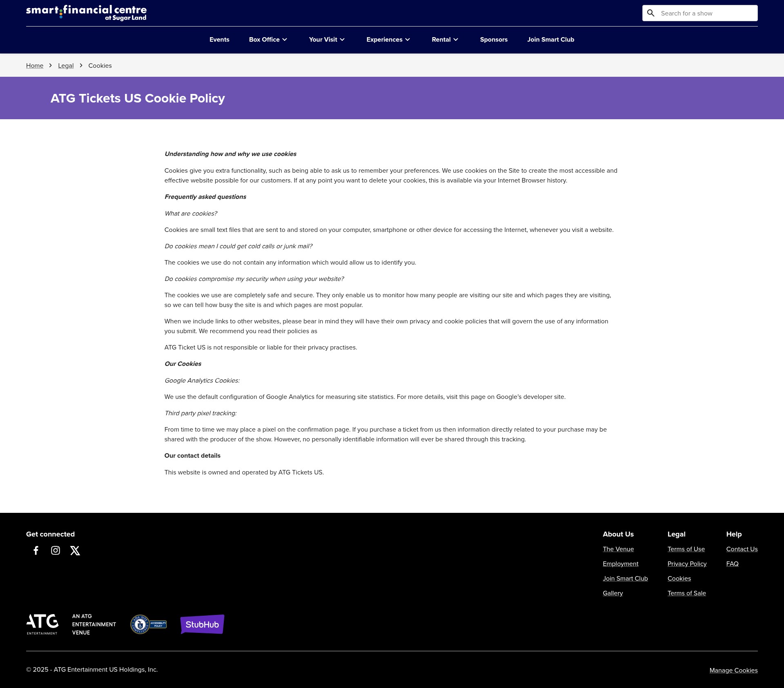784x688 pixels.
Task: Click the StubHub logo
Action: pos(203,624)
